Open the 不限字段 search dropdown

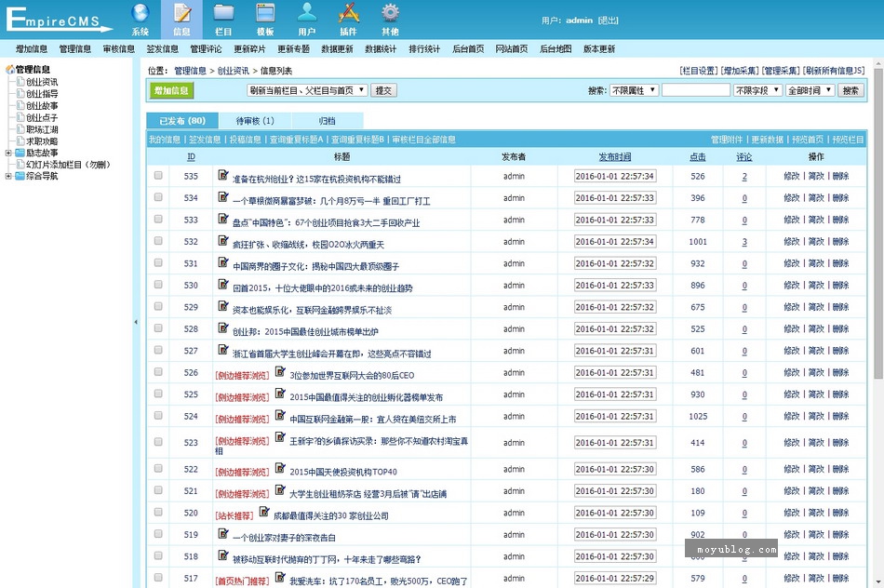click(757, 90)
